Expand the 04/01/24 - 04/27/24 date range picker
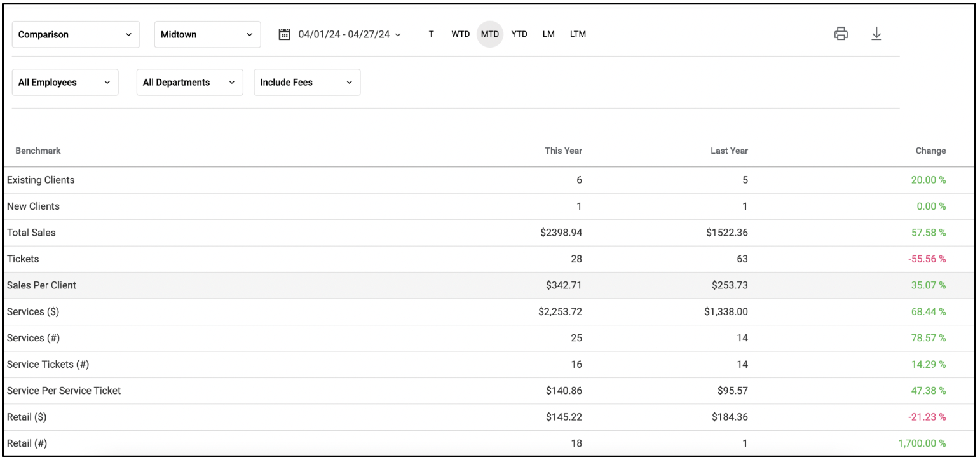Screen dimensions: 980x460 (x=349, y=34)
